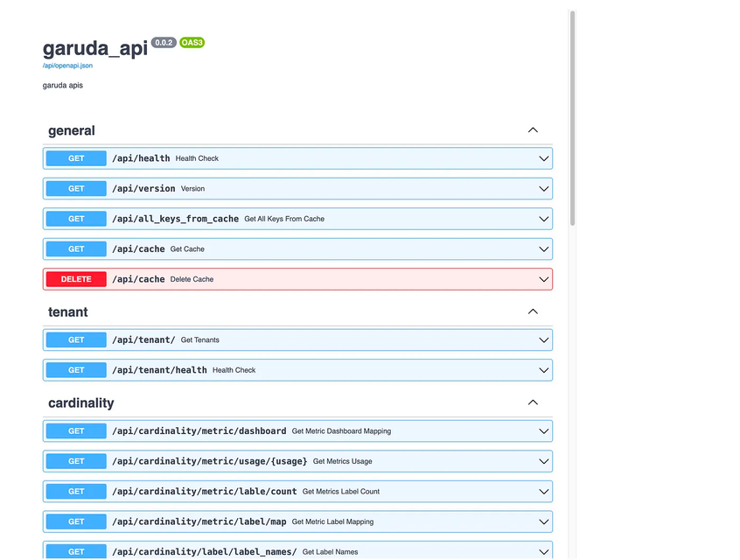Expand the metric/dashboard row arrow
The height and width of the screenshot is (560, 740).
click(x=544, y=430)
